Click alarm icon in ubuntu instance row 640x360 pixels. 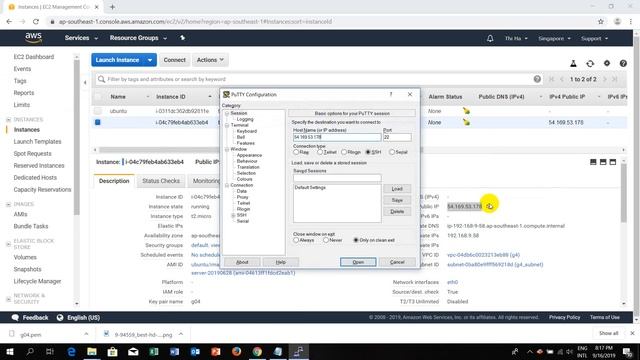pos(466,111)
